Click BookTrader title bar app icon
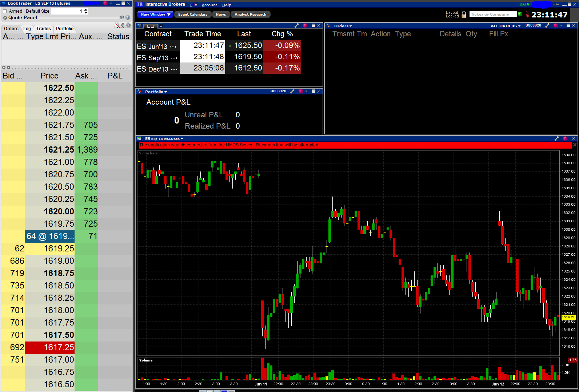579x392 pixels. pyautogui.click(x=4, y=3)
